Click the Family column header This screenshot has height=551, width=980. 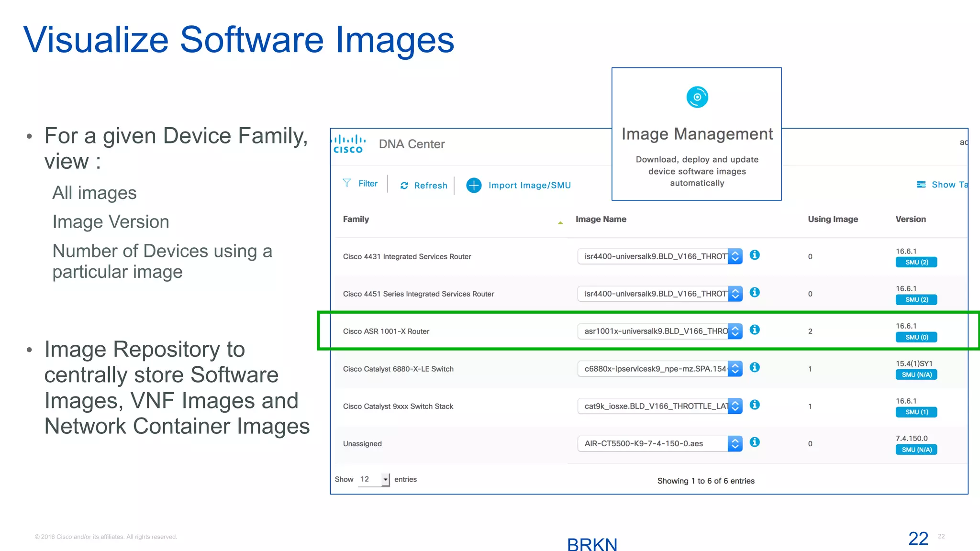click(x=356, y=219)
